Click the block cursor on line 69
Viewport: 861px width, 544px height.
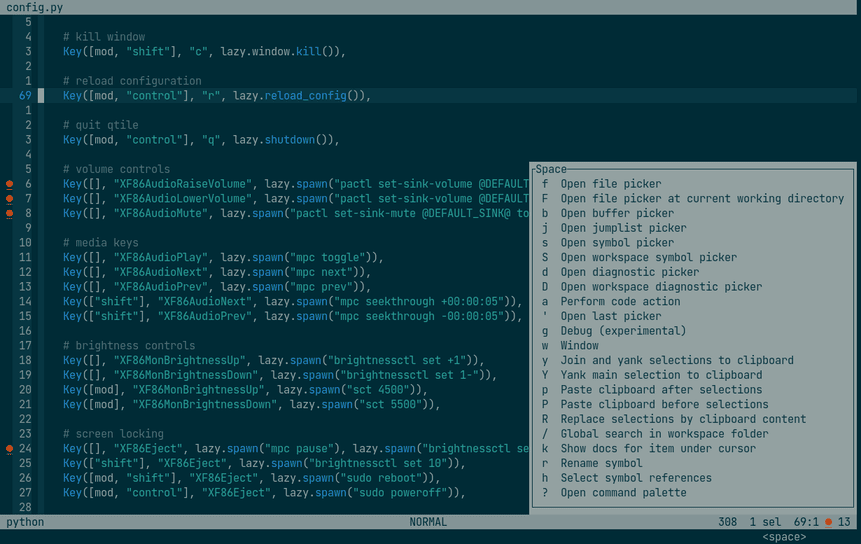click(x=41, y=96)
